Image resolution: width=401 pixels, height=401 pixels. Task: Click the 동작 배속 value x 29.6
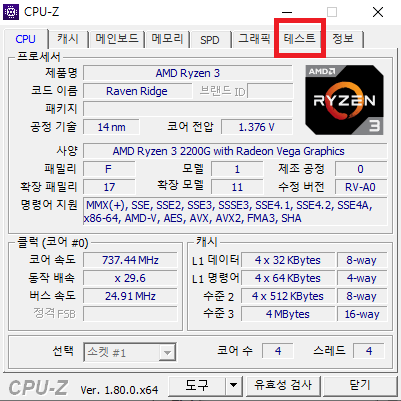pos(130,278)
